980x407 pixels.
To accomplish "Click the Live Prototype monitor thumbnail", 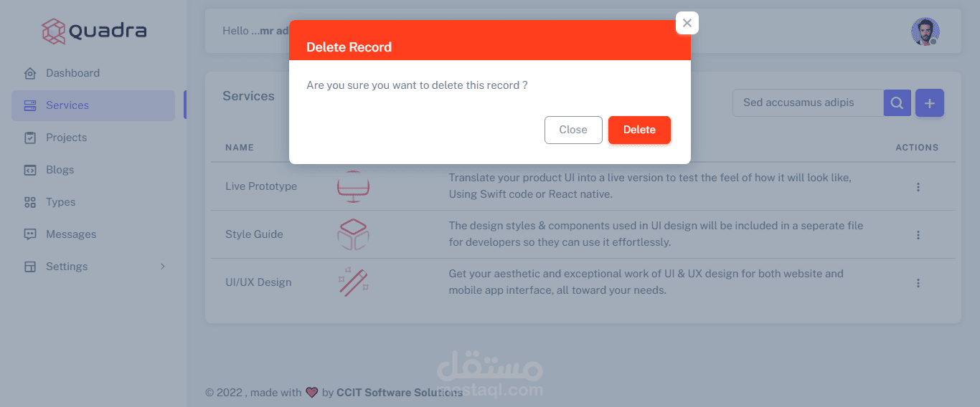I will click(x=353, y=187).
